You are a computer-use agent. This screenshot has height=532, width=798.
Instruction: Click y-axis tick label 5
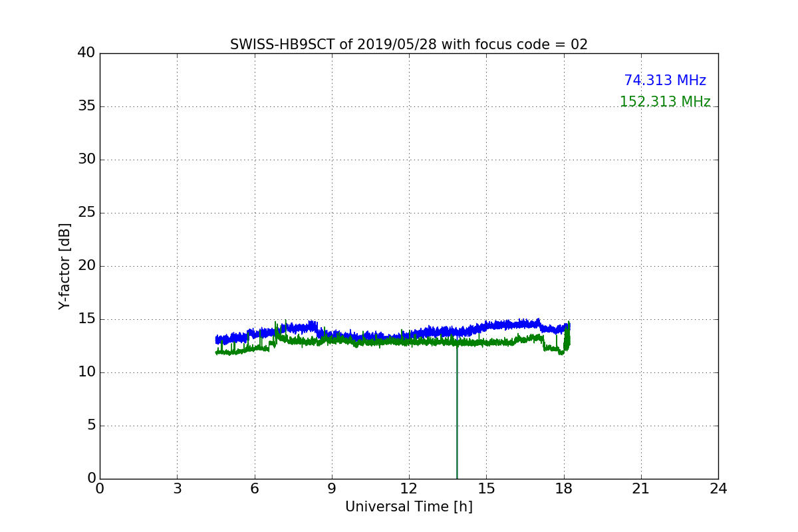[91, 426]
